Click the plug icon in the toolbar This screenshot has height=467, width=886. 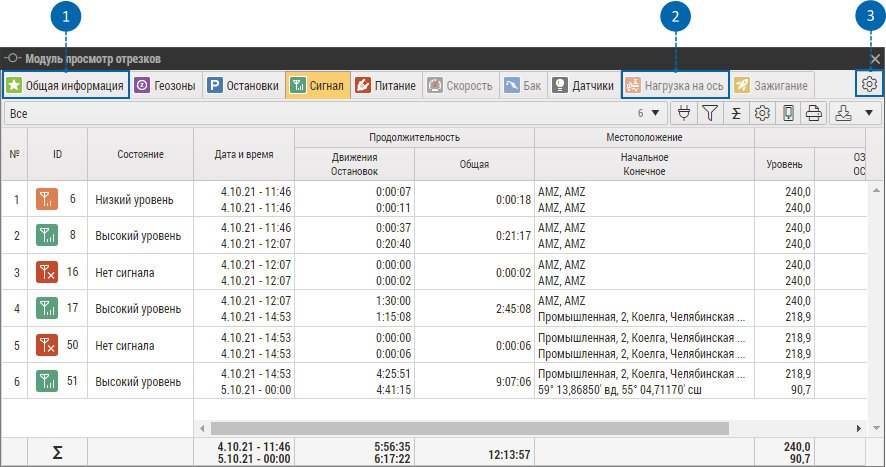684,113
